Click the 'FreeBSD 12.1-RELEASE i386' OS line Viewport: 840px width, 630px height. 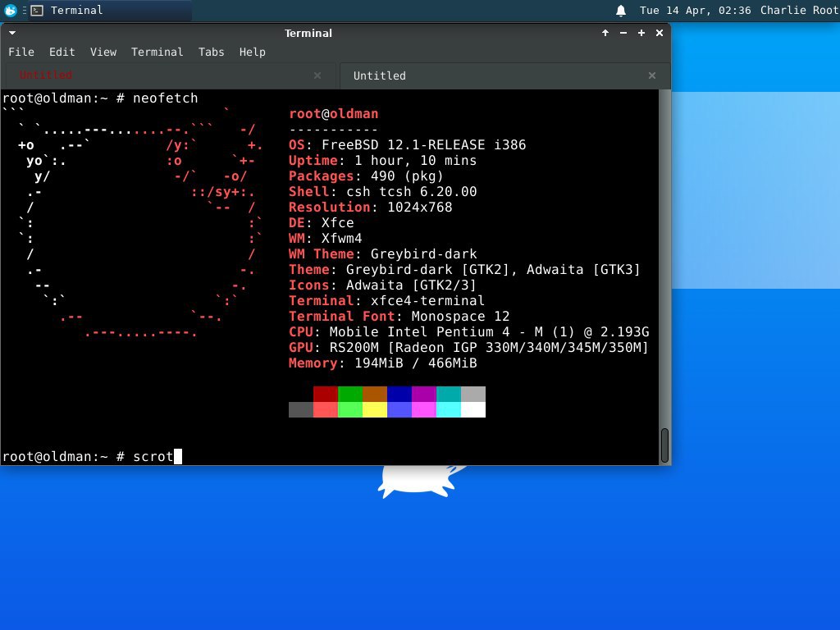point(407,144)
